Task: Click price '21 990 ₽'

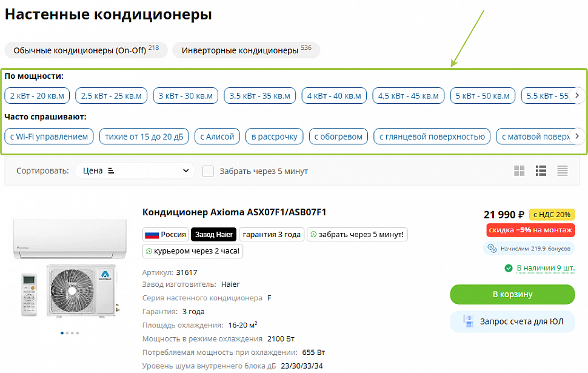Action: pos(504,215)
